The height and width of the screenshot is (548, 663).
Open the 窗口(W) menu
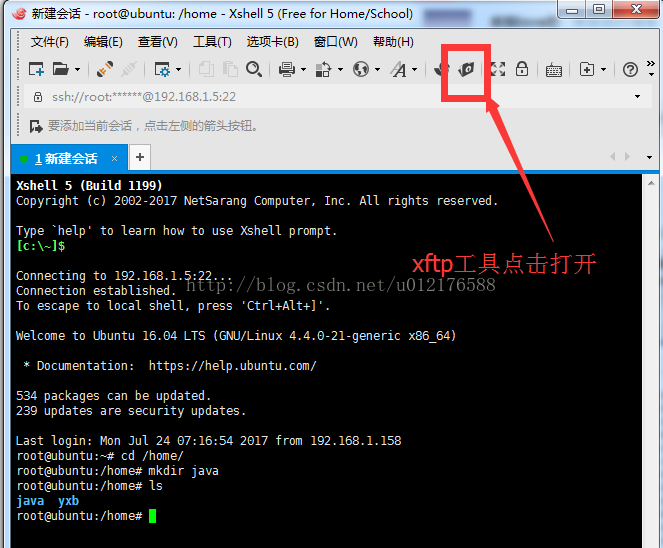[x=336, y=42]
